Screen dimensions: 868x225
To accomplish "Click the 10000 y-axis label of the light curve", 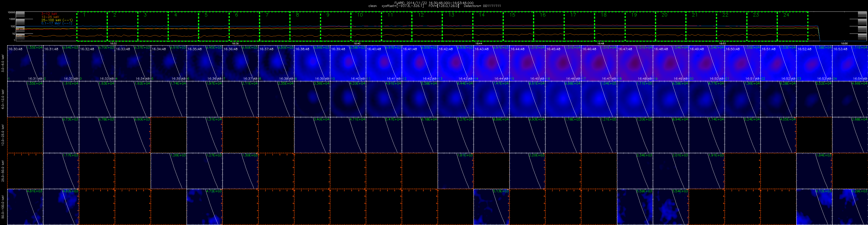I will (x=12, y=12).
